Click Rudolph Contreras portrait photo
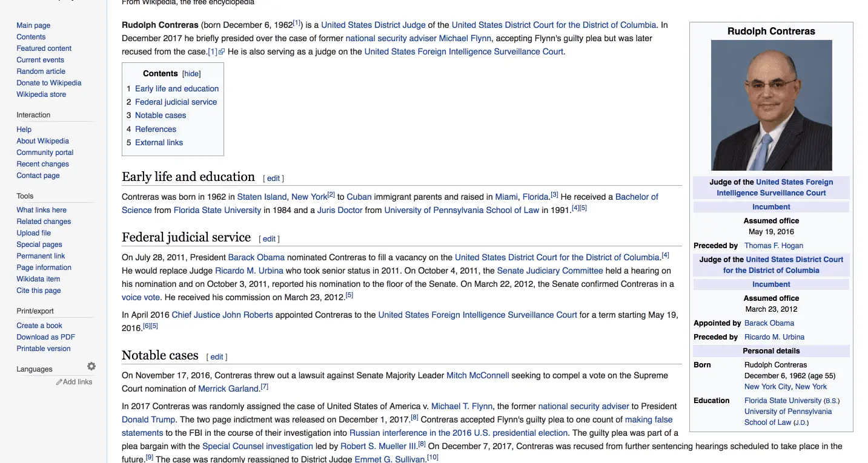 coord(771,105)
